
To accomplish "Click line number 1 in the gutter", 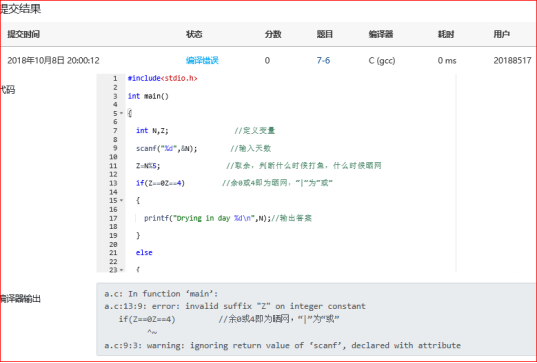I will (x=115, y=78).
